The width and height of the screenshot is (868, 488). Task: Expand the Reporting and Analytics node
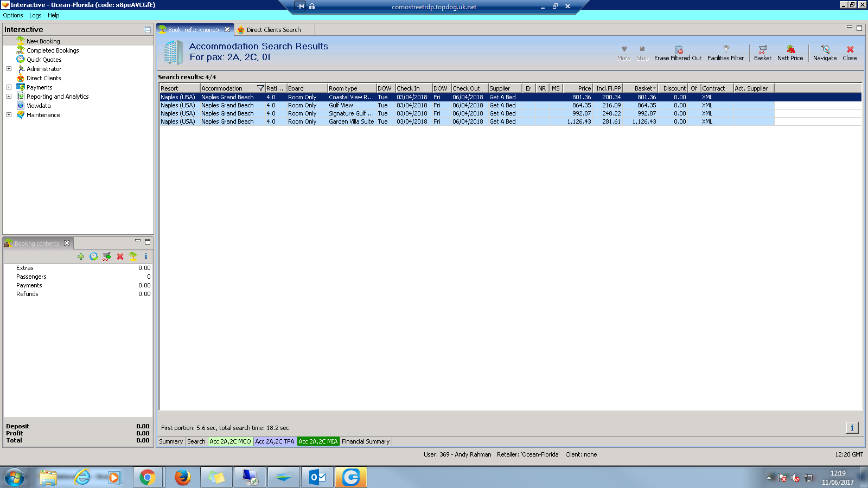click(x=9, y=97)
